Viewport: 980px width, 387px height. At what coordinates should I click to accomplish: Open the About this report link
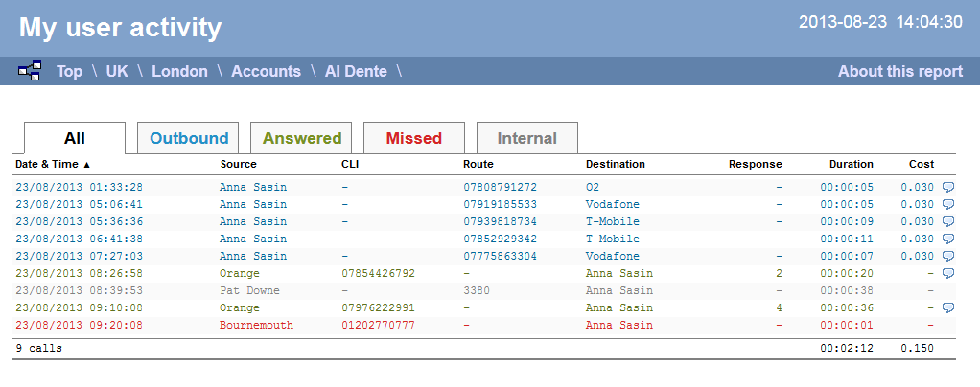point(900,71)
